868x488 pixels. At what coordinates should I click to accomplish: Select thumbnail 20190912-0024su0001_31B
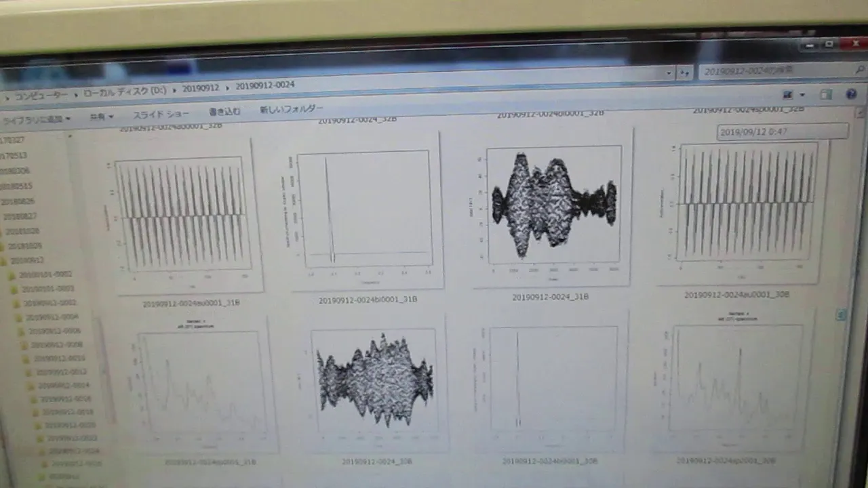[x=184, y=216]
